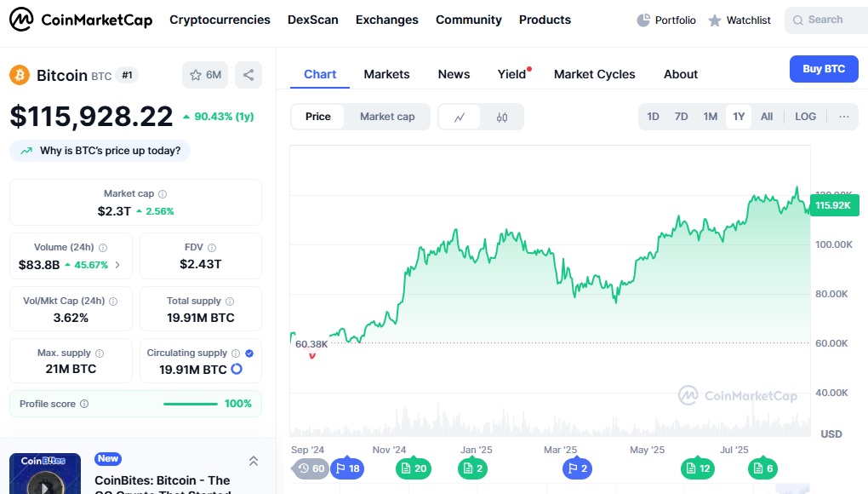Toggle LOG scale on chart
The height and width of the screenshot is (494, 868).
coord(805,117)
